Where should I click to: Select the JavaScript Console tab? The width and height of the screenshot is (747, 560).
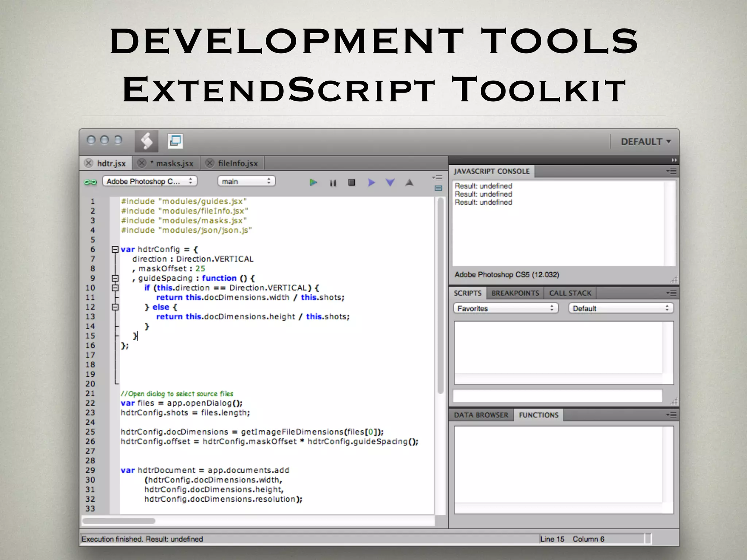[492, 171]
